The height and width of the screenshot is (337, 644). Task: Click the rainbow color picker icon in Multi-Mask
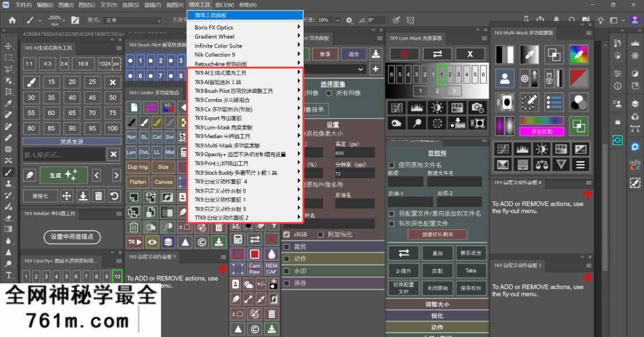click(x=579, y=54)
